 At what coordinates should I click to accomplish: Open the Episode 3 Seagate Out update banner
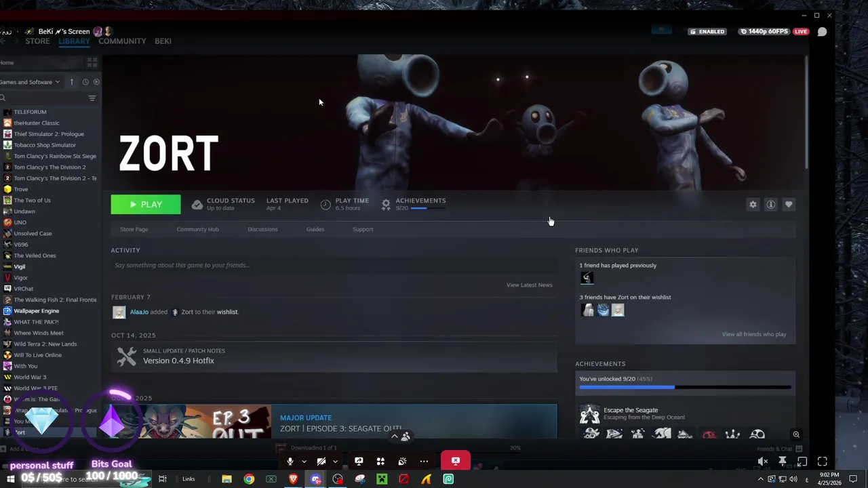coord(334,422)
